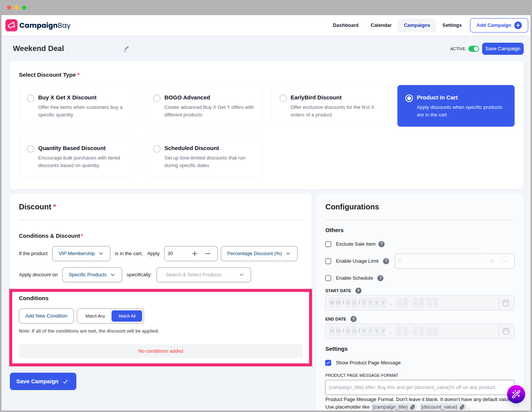Click the paperclip icon next to campaign_title placeholder
This screenshot has height=412, width=532.
point(412,407)
